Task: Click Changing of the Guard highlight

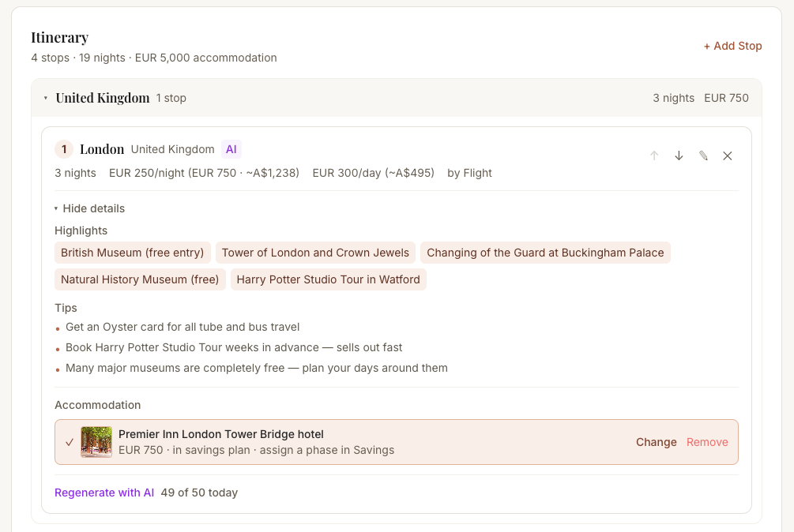Action: point(545,253)
